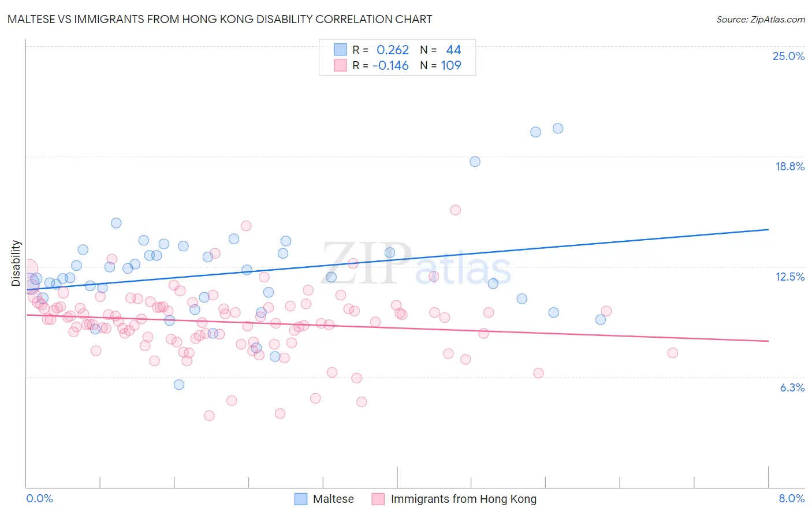Click the pink swatch beside R = -0.146

[340, 65]
